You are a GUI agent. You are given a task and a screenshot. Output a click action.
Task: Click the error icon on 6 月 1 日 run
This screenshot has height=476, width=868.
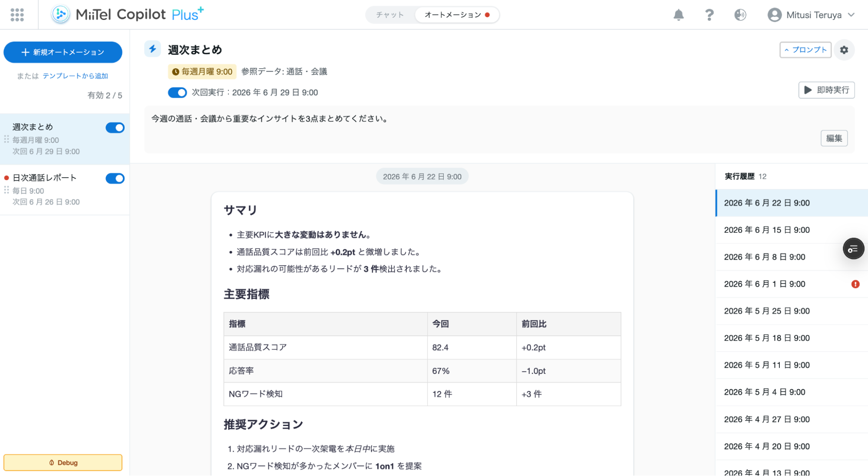pyautogui.click(x=855, y=284)
